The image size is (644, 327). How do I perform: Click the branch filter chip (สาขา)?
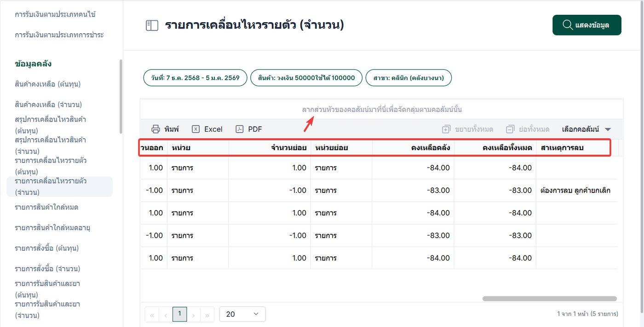click(x=408, y=78)
